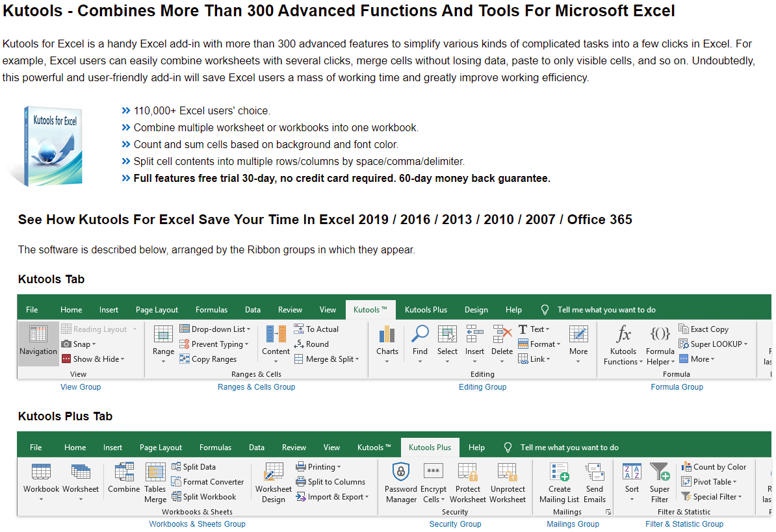This screenshot has height=532, width=776.
Task: Open the Formula Group link
Action: tap(677, 387)
